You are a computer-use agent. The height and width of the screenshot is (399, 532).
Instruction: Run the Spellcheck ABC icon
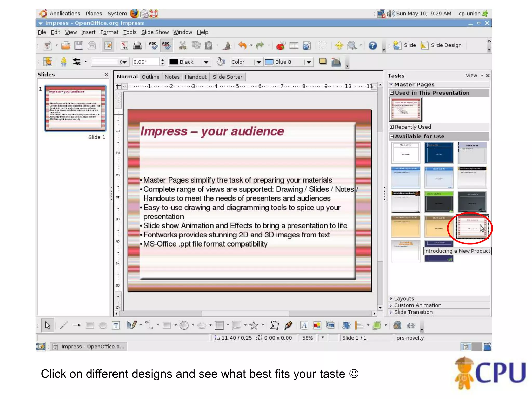(153, 45)
